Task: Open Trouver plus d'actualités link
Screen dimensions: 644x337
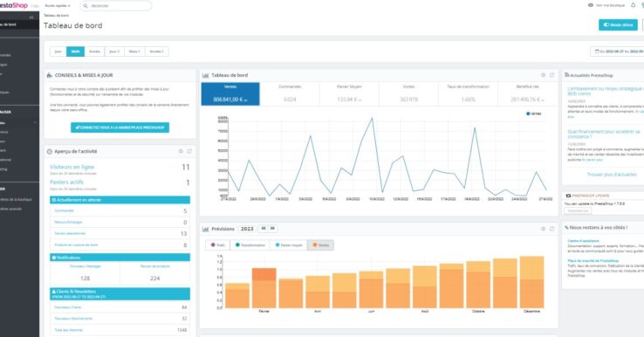Action: click(612, 175)
